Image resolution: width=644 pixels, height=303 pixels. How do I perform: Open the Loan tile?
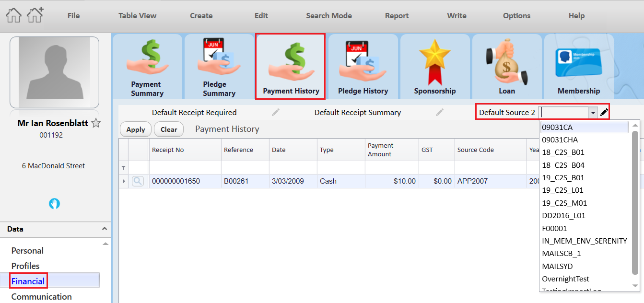point(507,67)
